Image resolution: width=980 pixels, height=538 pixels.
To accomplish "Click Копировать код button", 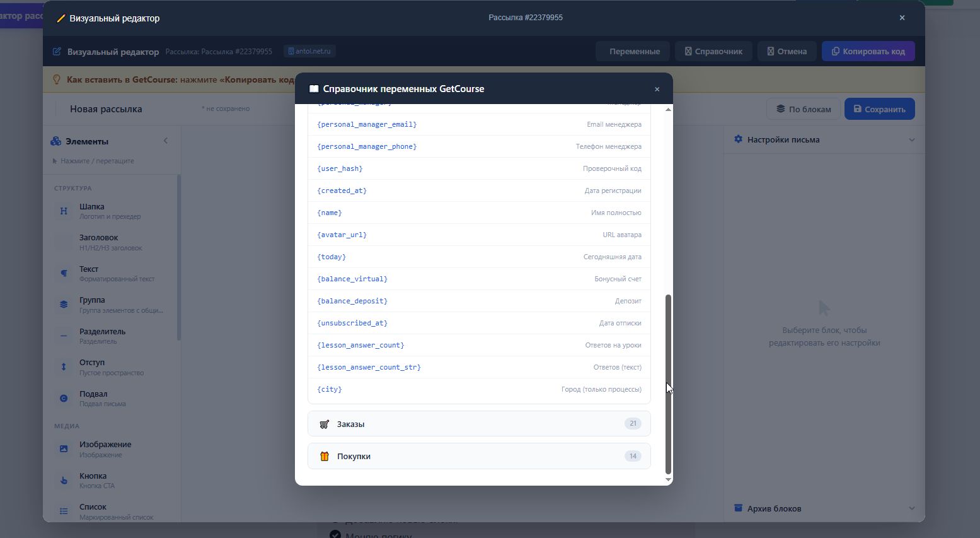I will (x=868, y=51).
